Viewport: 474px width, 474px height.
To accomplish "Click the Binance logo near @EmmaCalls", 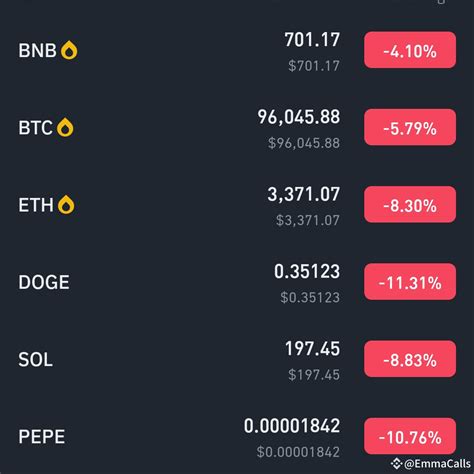I will click(396, 464).
